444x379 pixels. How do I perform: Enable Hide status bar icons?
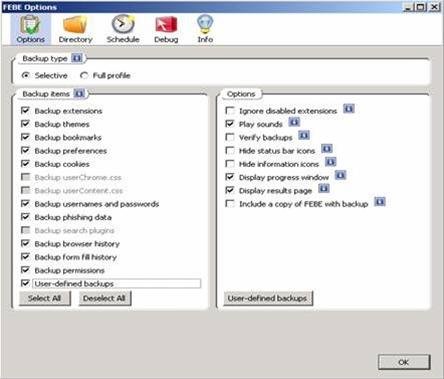(x=230, y=150)
